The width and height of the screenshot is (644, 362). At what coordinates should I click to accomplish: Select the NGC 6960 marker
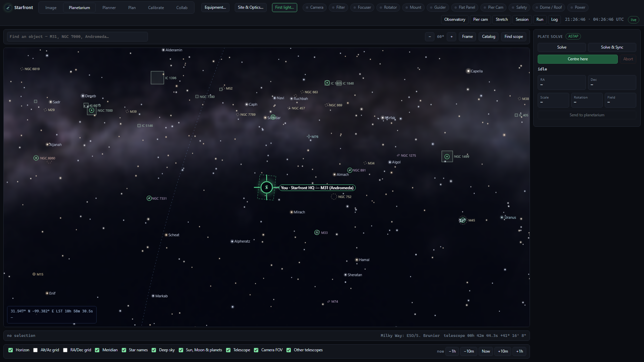pos(36,158)
